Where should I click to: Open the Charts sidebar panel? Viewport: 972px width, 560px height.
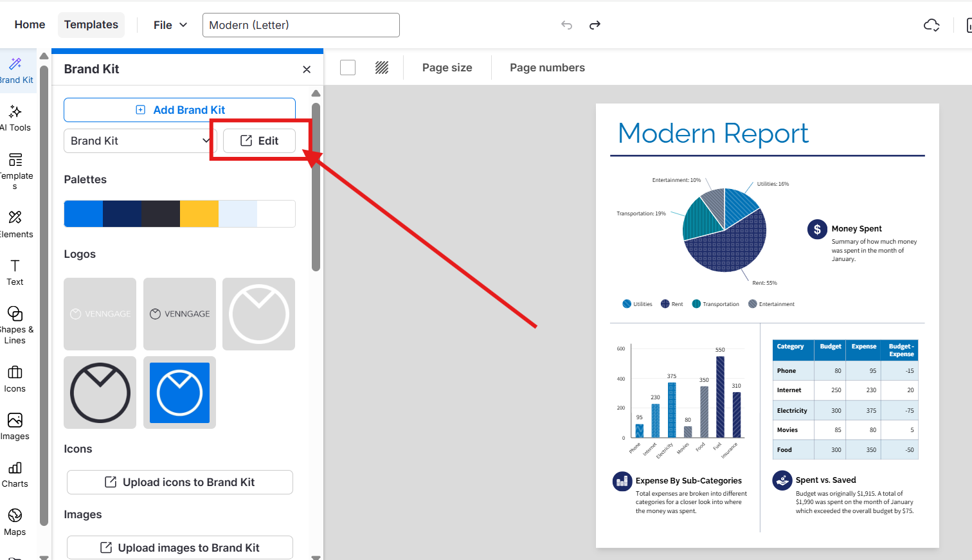pos(15,474)
